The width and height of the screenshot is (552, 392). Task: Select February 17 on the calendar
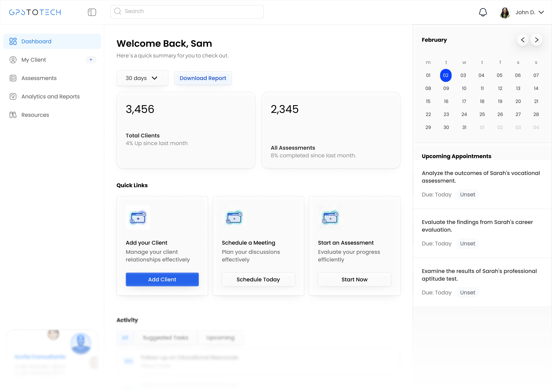pyautogui.click(x=464, y=101)
